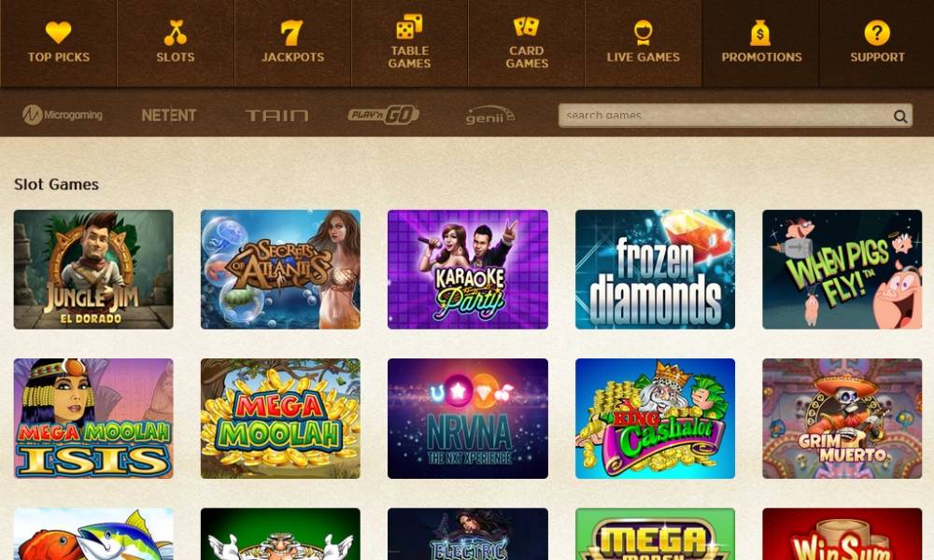Image resolution: width=934 pixels, height=560 pixels.
Task: Open Mega Moolah Isis game tile
Action: point(93,418)
